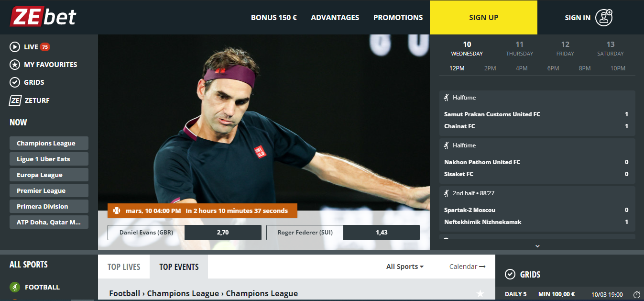Screen dimensions: 644x301
Task: Open the Calendar arrow link
Action: (467, 267)
